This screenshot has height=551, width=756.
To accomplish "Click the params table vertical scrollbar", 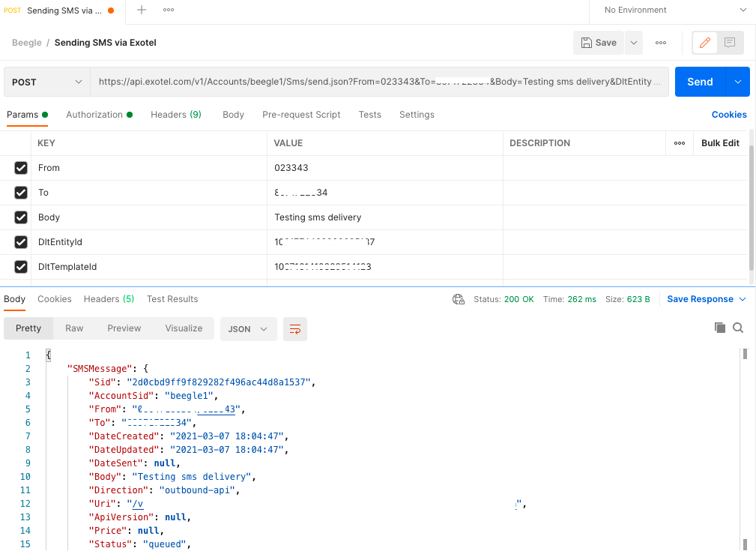I will coord(752,208).
